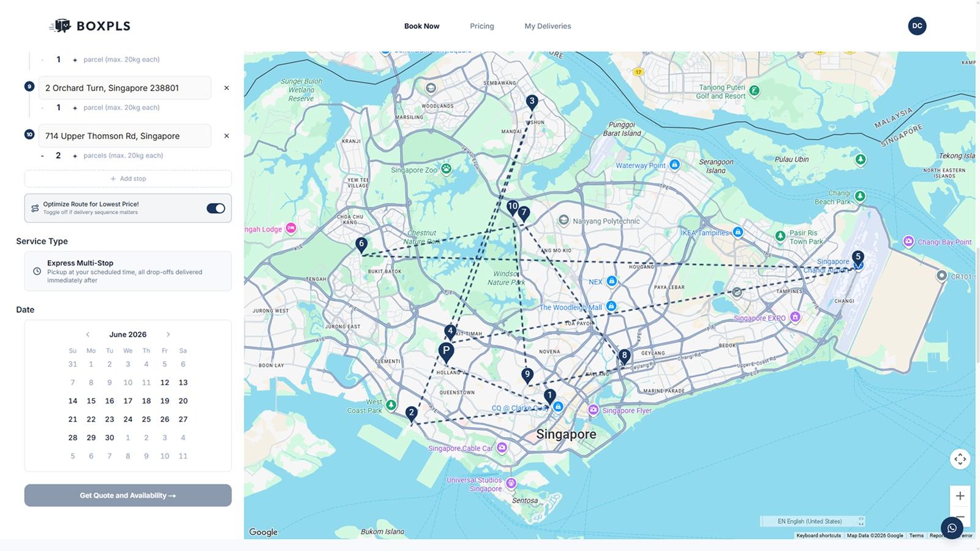Click the BOXPLS logo
The image size is (980, 551).
[89, 26]
